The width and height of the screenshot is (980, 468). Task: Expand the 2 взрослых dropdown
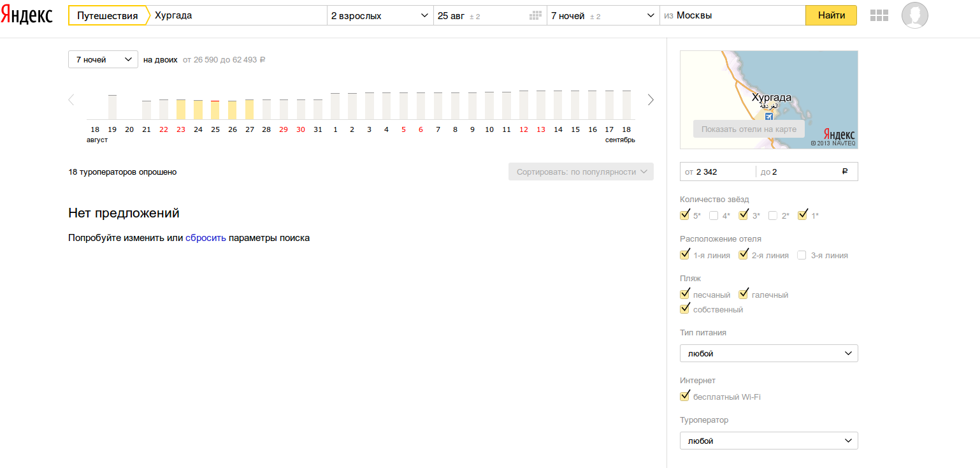pos(380,16)
